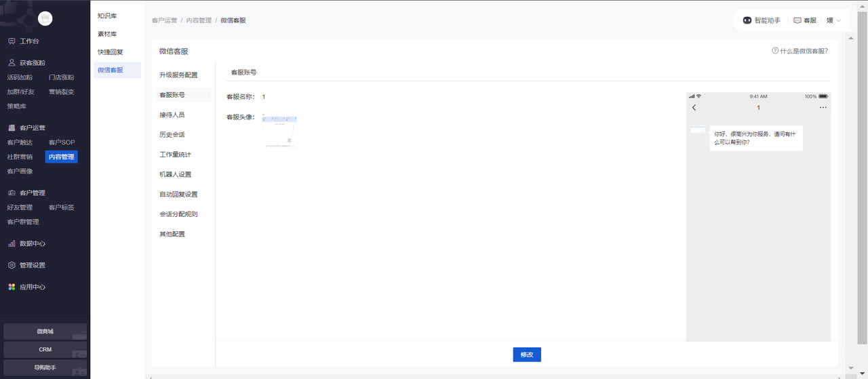Screen dimensions: 868x379
Task: Open the 什么是微信客服? help link
Action: point(804,51)
